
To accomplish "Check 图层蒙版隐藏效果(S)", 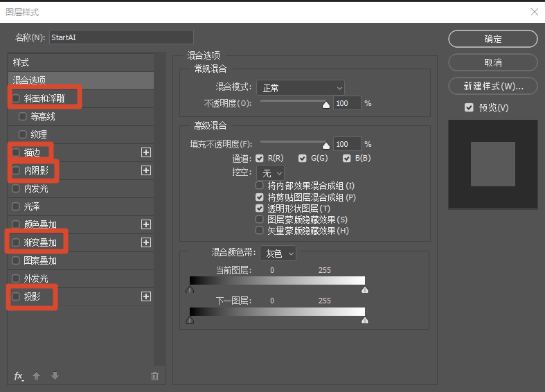I will click(259, 220).
